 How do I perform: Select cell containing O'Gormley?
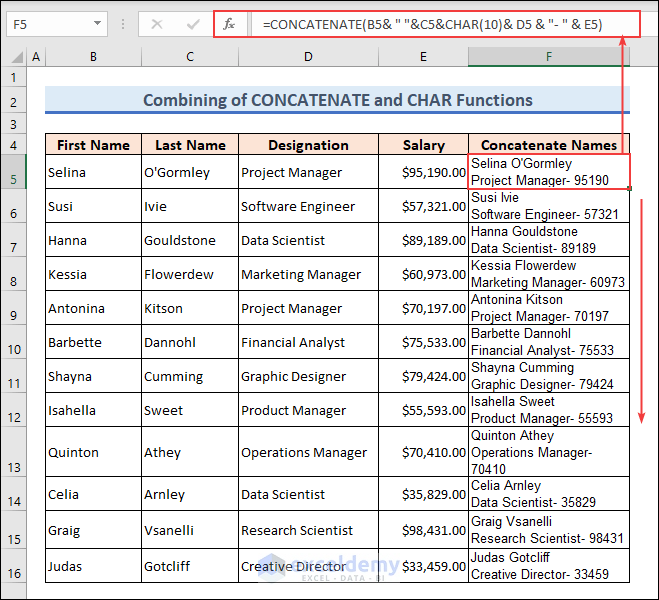coord(190,172)
